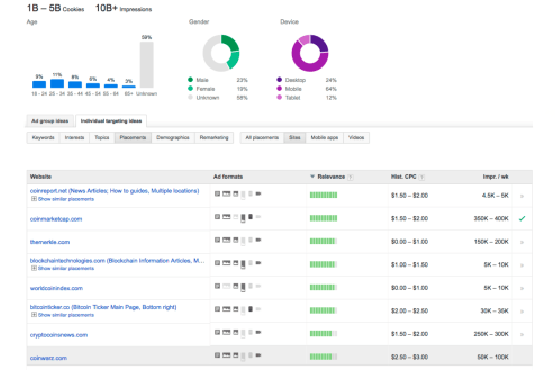Select Individual targeting ideas tab
This screenshot has height=370, width=555.
pyautogui.click(x=111, y=121)
